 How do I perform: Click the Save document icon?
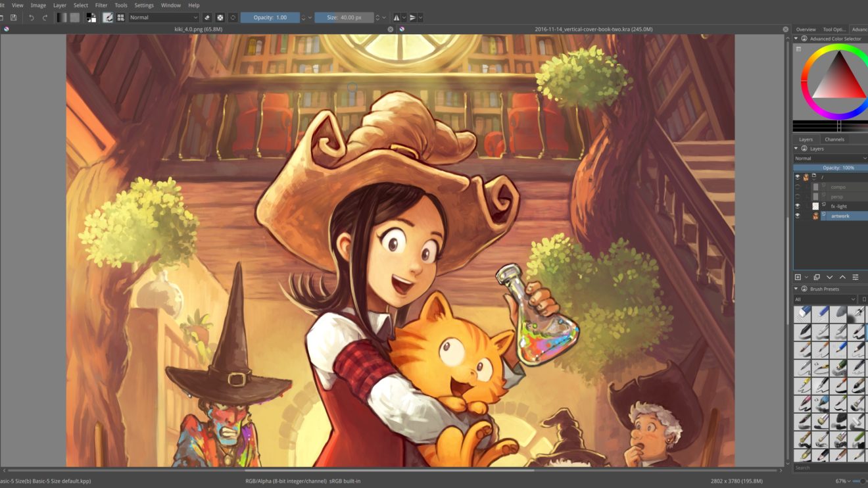[x=13, y=18]
